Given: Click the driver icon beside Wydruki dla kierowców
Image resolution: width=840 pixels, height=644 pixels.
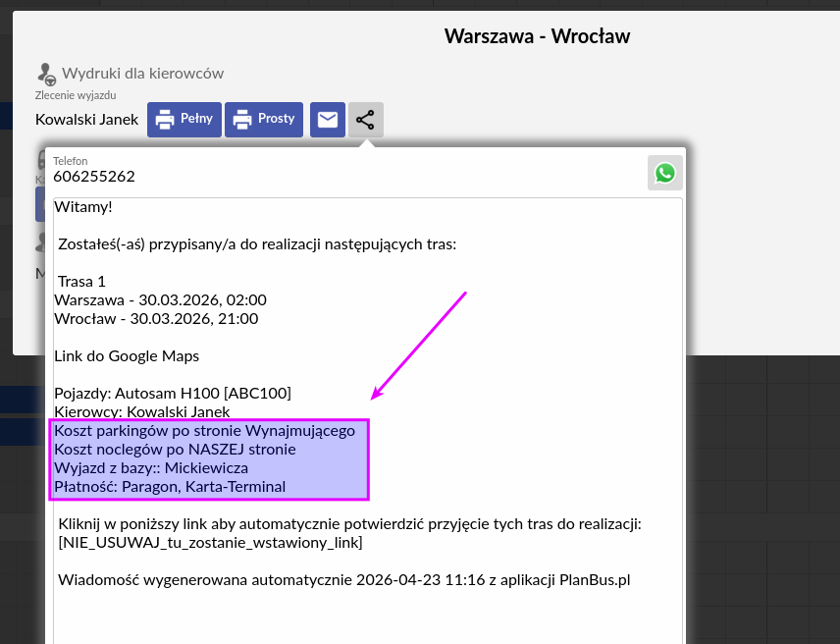Looking at the screenshot, I should coord(46,74).
